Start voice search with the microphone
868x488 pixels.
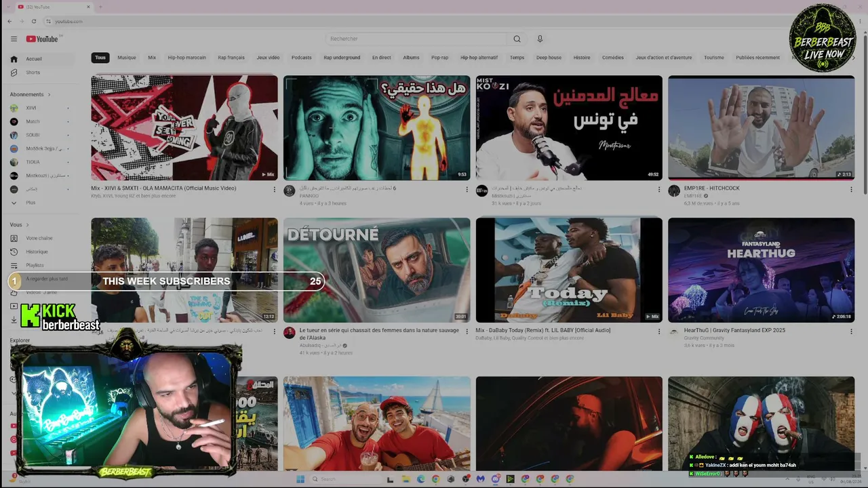pyautogui.click(x=540, y=39)
